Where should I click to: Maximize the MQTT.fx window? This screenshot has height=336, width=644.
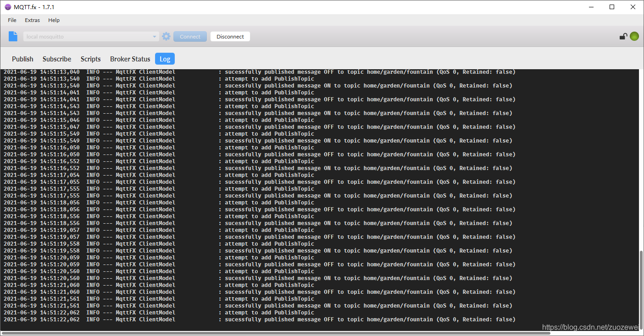click(x=612, y=7)
